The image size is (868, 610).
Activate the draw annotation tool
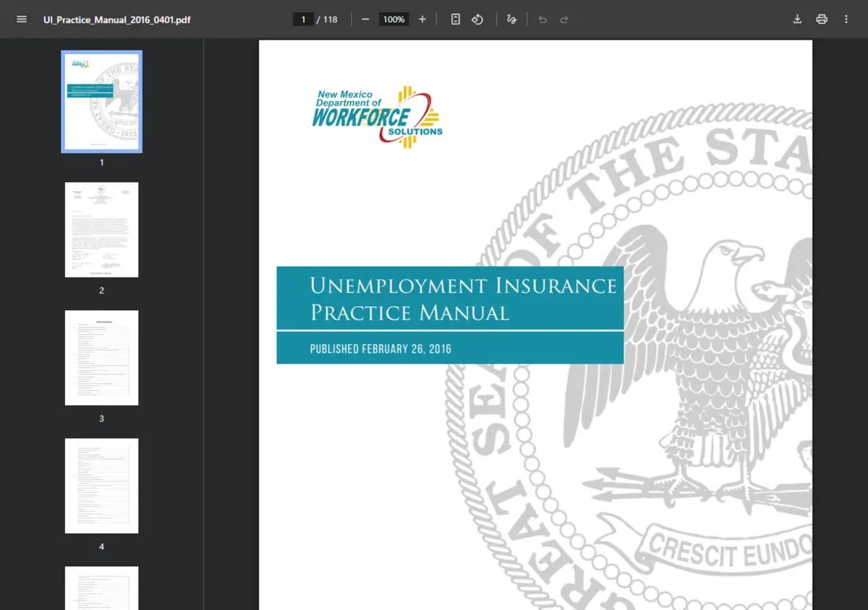pyautogui.click(x=511, y=20)
